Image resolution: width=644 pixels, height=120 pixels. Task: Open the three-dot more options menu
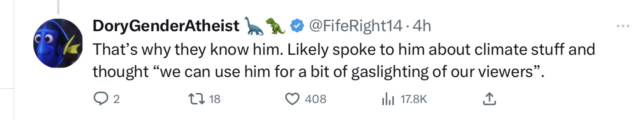coord(623,26)
